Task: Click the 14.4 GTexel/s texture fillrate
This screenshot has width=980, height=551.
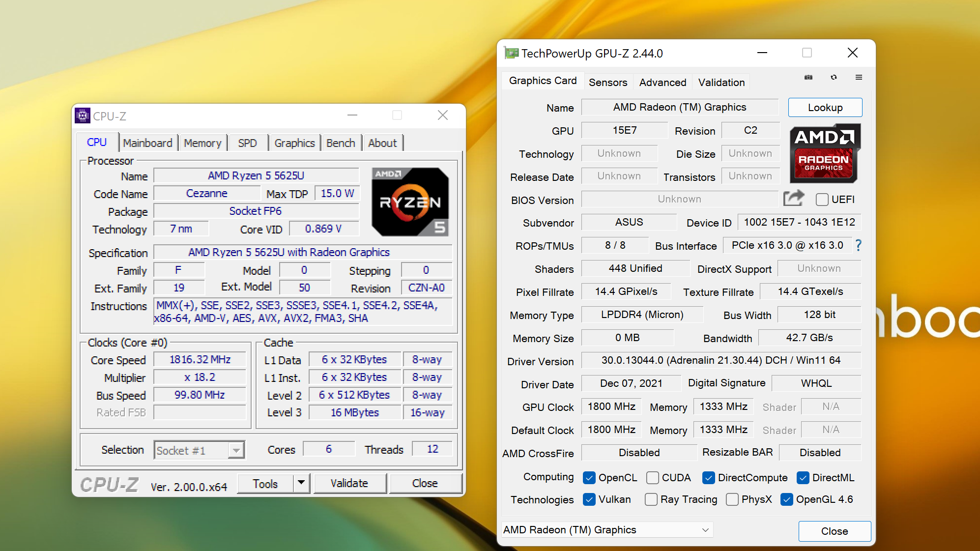Action: (810, 291)
